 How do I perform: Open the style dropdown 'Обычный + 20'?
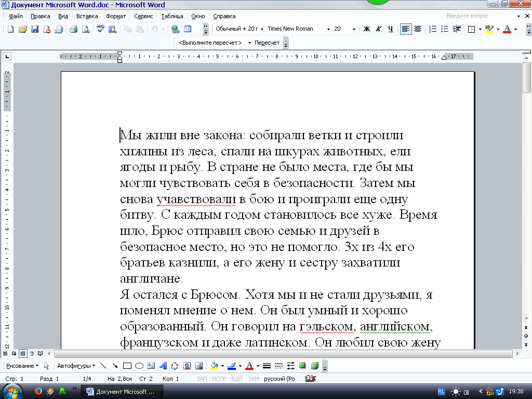tap(262, 29)
